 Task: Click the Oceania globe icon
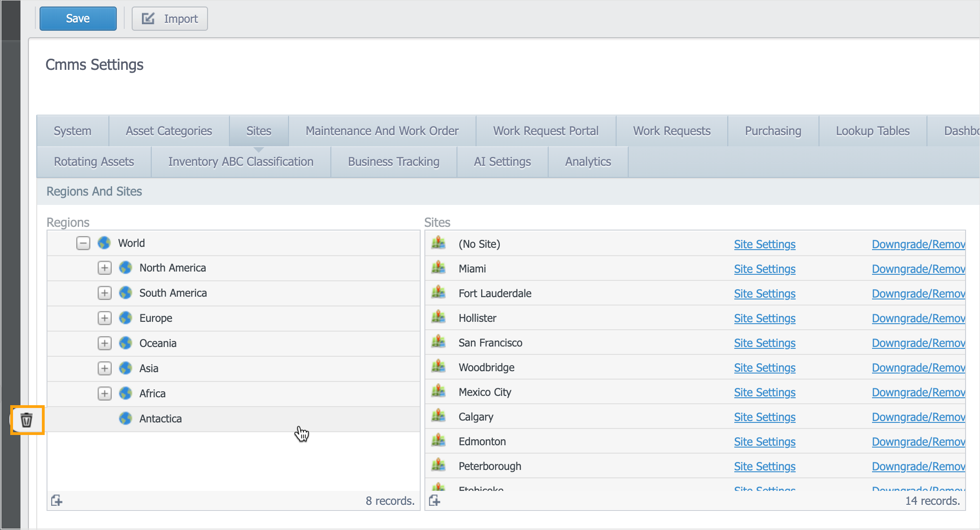click(x=126, y=343)
